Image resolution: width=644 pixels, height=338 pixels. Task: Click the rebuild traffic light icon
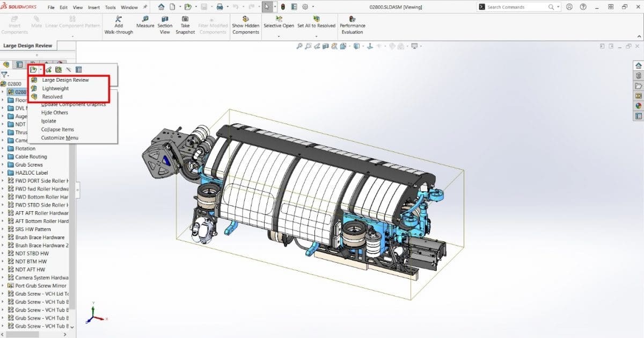(283, 7)
